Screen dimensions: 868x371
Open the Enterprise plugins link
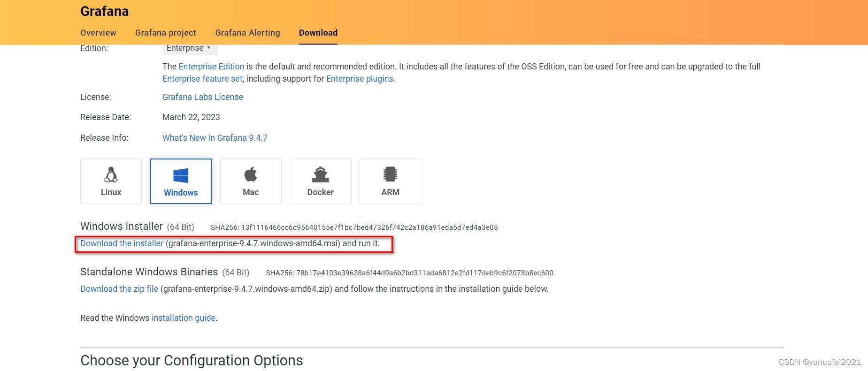[x=360, y=79]
